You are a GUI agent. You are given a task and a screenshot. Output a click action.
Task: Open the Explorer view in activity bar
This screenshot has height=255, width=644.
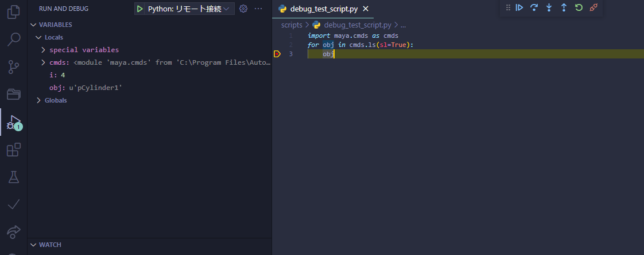(x=13, y=12)
